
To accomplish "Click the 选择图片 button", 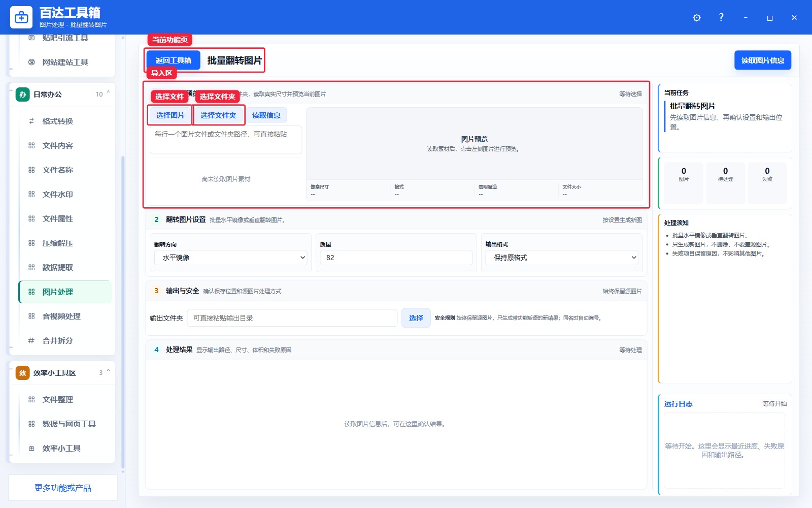I will [x=170, y=115].
